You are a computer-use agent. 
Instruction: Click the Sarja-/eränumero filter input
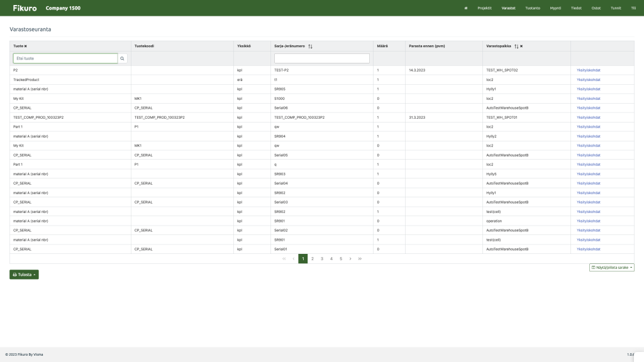tap(321, 58)
